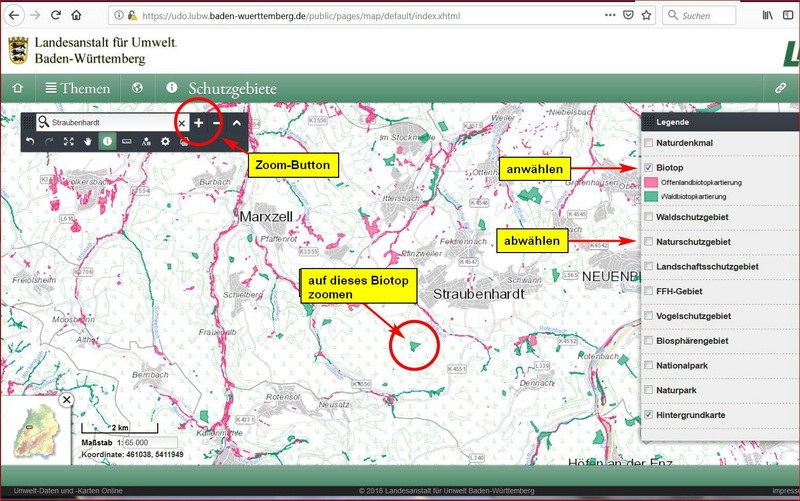Enable the Naturschutzgebiet layer checkbox

click(649, 242)
